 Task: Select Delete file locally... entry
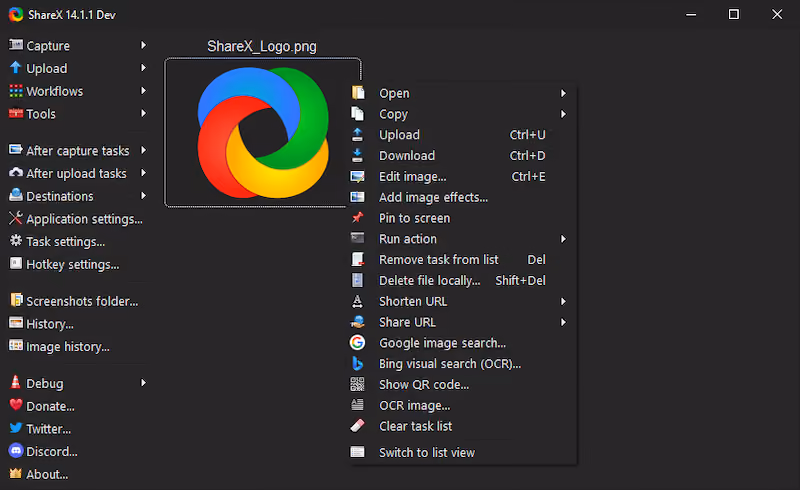462,280
